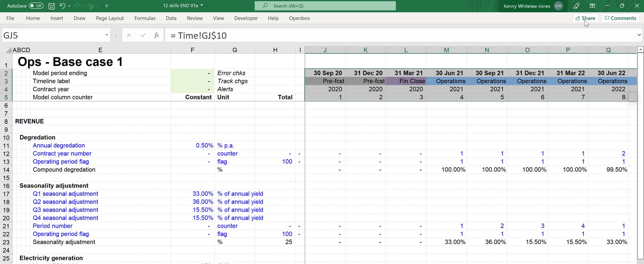Click the Enter formula checkmark icon
Viewport: 644px width, 264px height.
click(143, 35)
